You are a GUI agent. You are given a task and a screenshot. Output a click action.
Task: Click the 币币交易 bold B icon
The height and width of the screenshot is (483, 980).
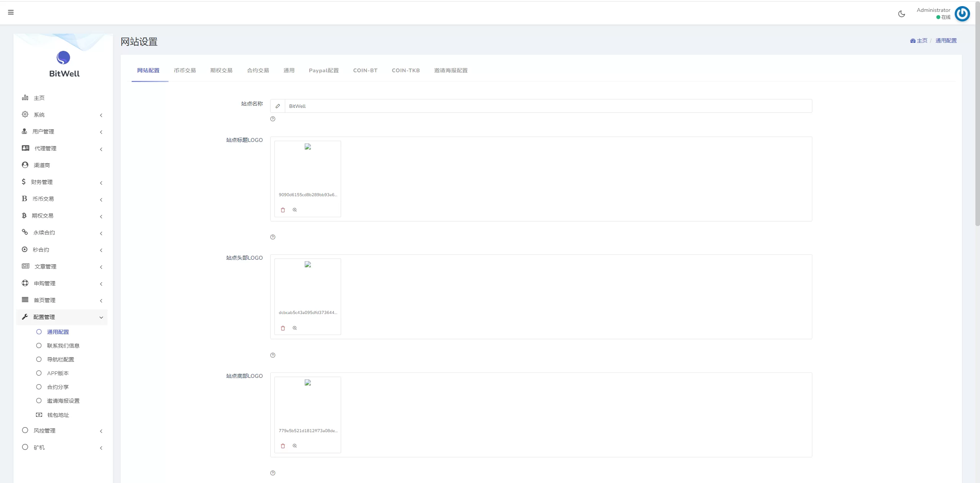(24, 198)
